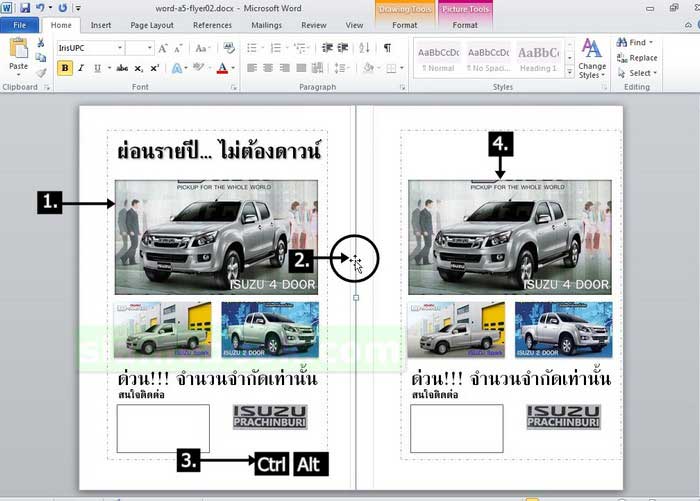Sort the selected text
The image size is (700, 501).
pos(364,48)
